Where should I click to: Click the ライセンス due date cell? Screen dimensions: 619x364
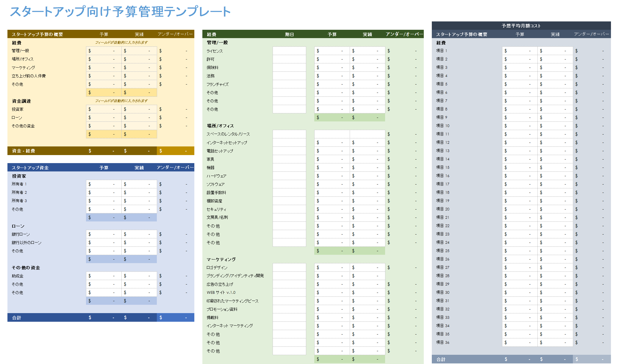(x=289, y=51)
